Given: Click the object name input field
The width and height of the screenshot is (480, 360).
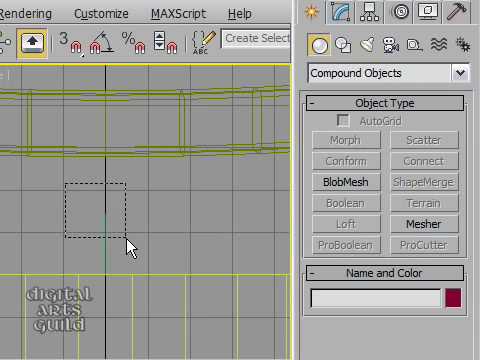Looking at the screenshot, I should point(376,298).
